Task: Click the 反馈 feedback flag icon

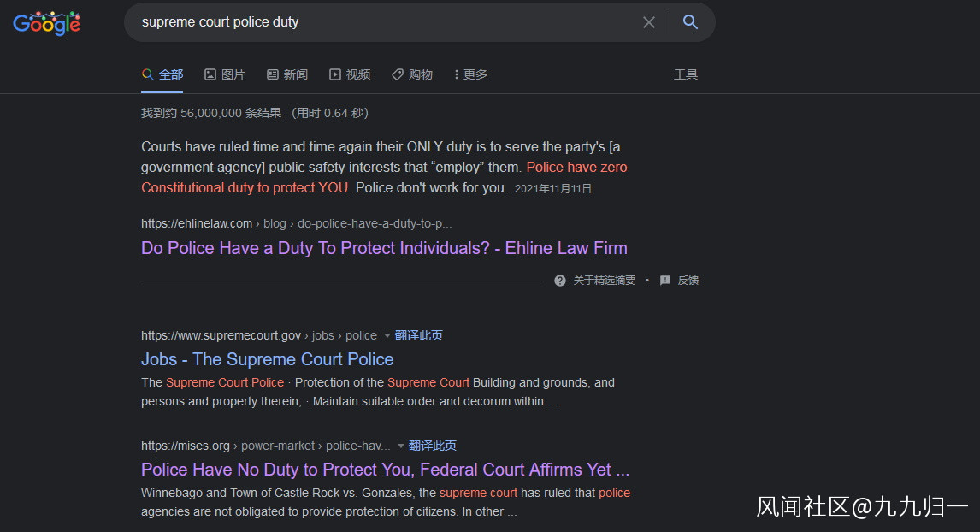Action: click(665, 280)
